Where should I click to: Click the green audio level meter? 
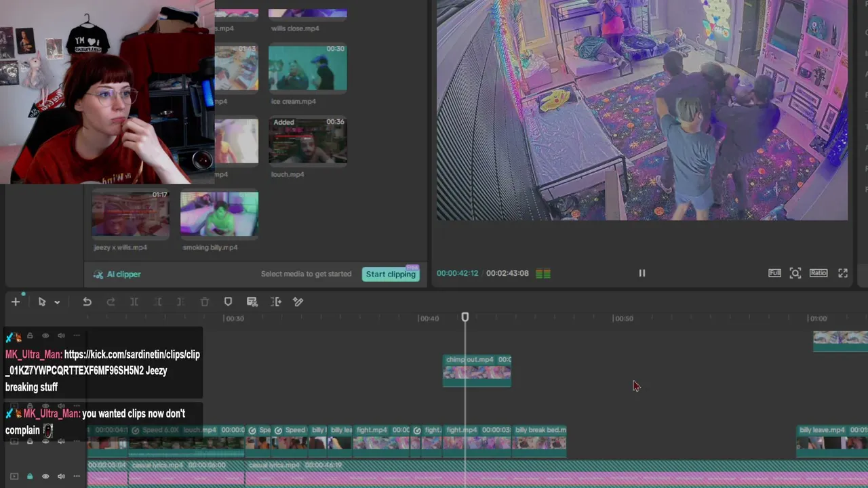click(543, 274)
